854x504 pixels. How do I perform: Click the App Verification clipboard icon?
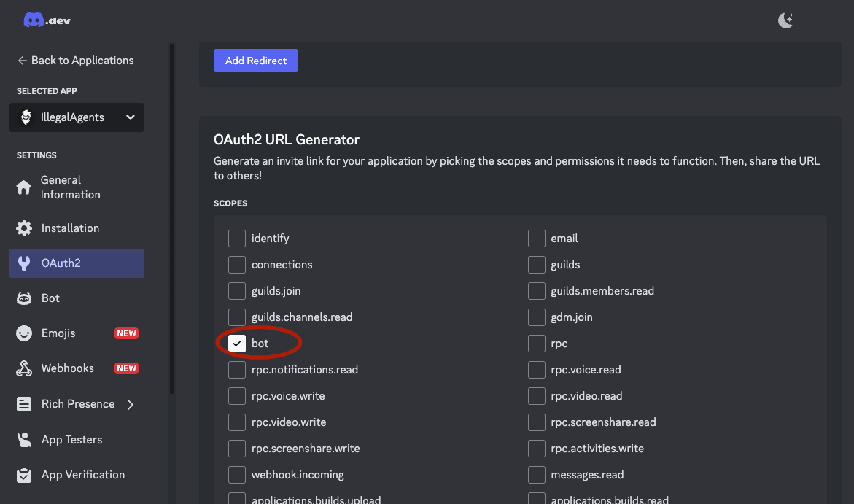24,475
